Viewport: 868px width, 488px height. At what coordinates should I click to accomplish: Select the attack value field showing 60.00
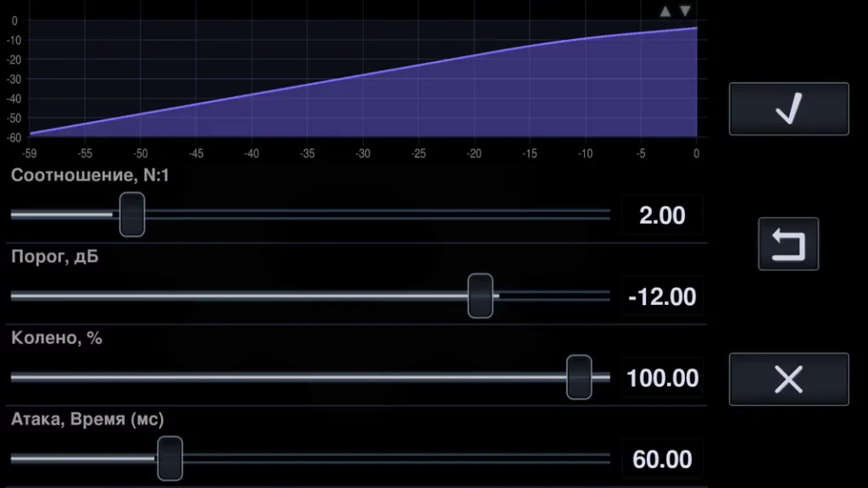coord(662,459)
